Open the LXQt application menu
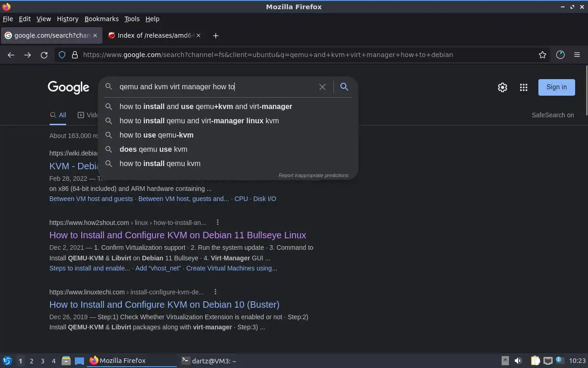The image size is (588, 368). pos(7,361)
